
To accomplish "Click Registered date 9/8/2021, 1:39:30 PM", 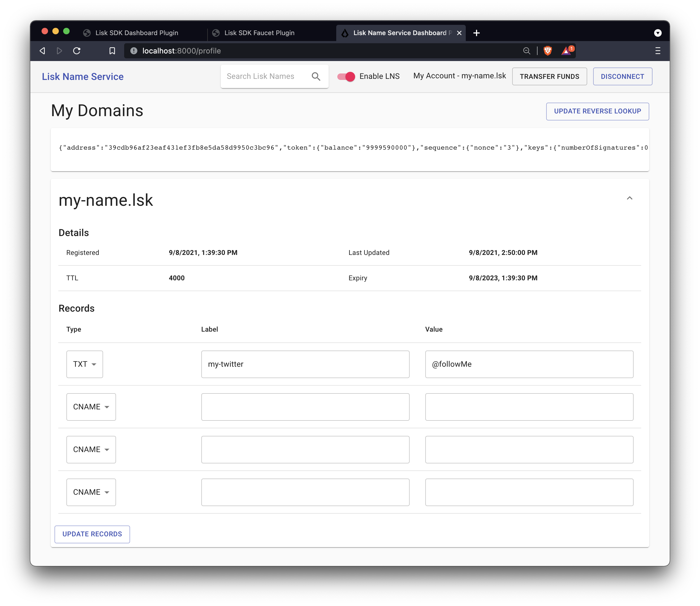I will click(203, 253).
